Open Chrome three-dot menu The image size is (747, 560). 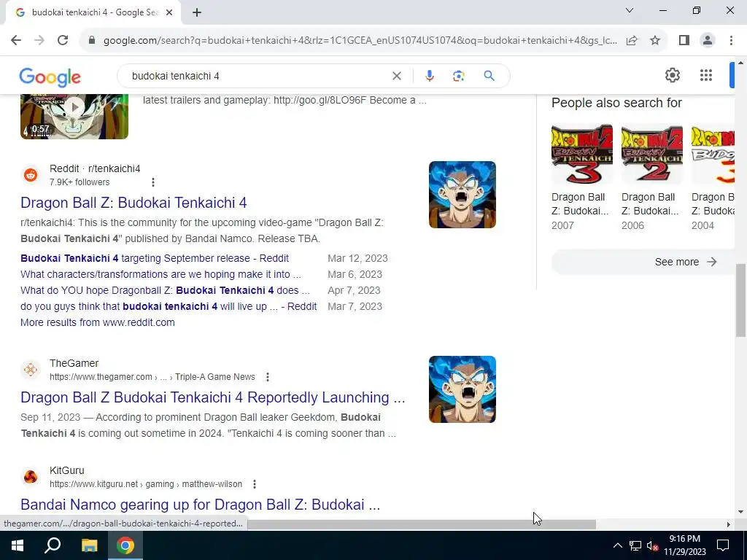pyautogui.click(x=731, y=41)
